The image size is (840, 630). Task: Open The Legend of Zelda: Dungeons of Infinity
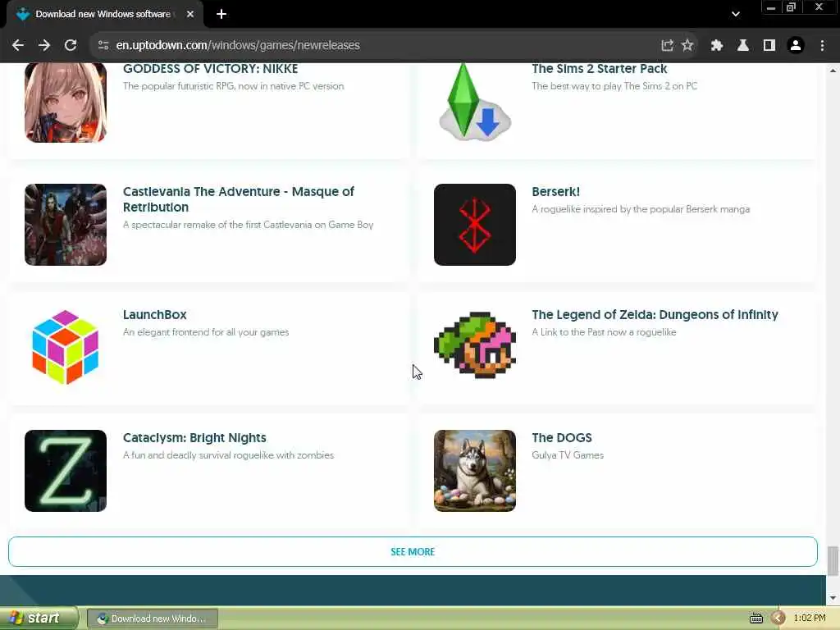(655, 314)
